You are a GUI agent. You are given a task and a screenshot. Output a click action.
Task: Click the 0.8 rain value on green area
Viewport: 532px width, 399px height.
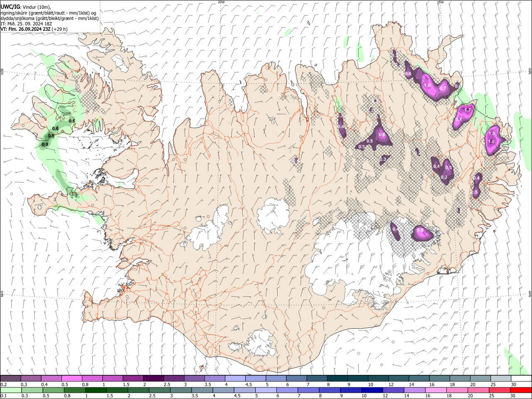click(x=51, y=136)
